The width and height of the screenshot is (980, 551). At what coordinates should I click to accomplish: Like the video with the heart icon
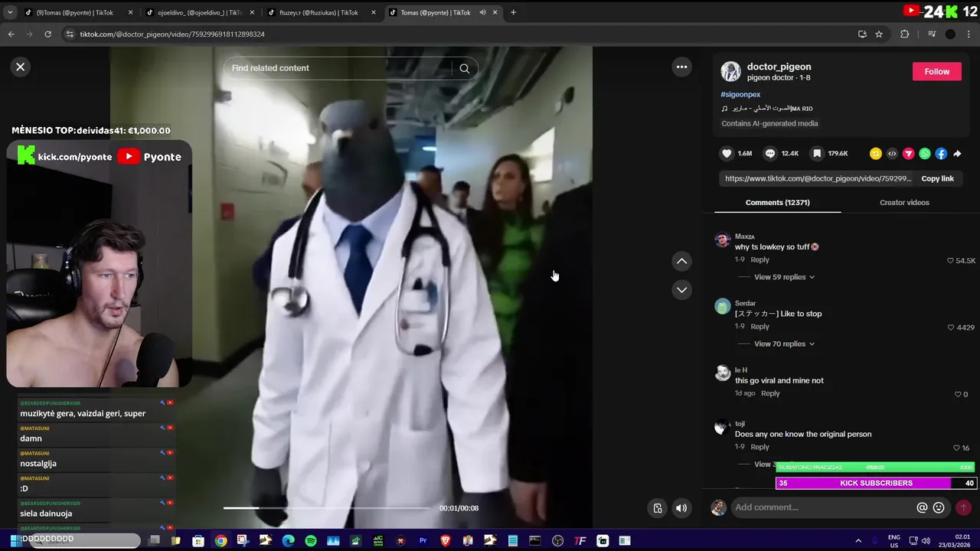pyautogui.click(x=727, y=153)
